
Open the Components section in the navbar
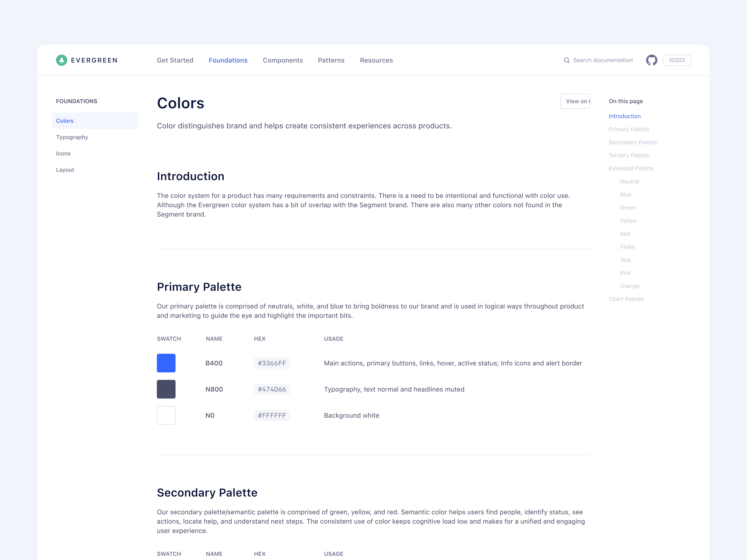[x=283, y=60]
